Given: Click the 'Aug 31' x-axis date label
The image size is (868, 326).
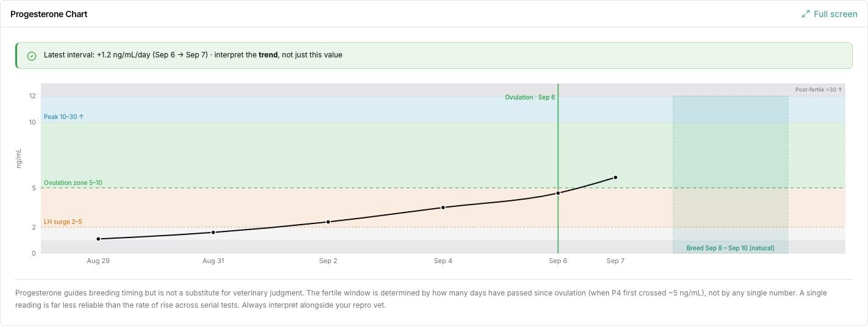Looking at the screenshot, I should pos(213,261).
